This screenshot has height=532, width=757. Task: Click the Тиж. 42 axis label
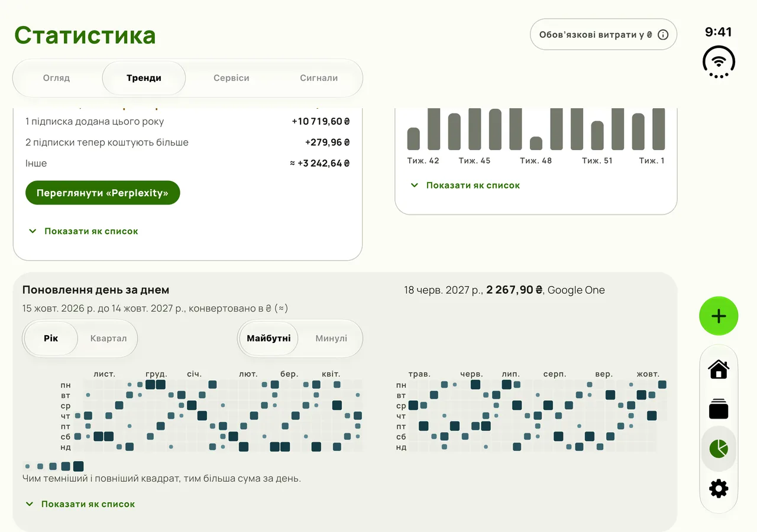[423, 161]
